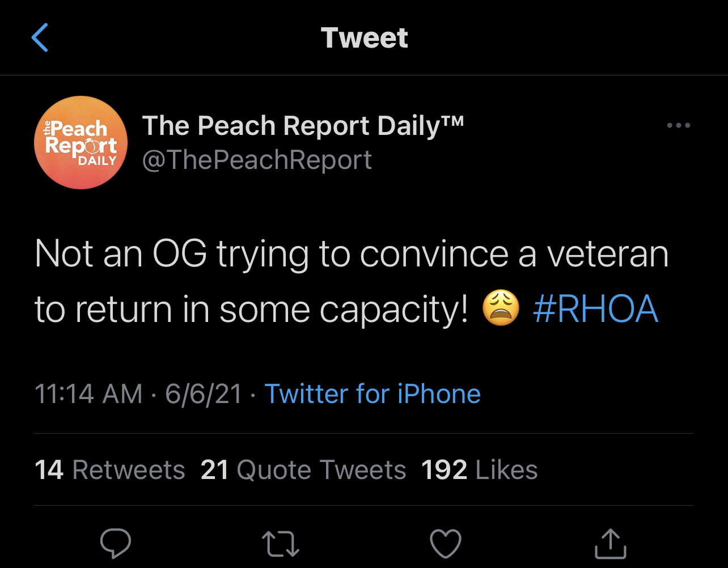728x568 pixels.
Task: Open the share sheet icon
Action: [610, 543]
